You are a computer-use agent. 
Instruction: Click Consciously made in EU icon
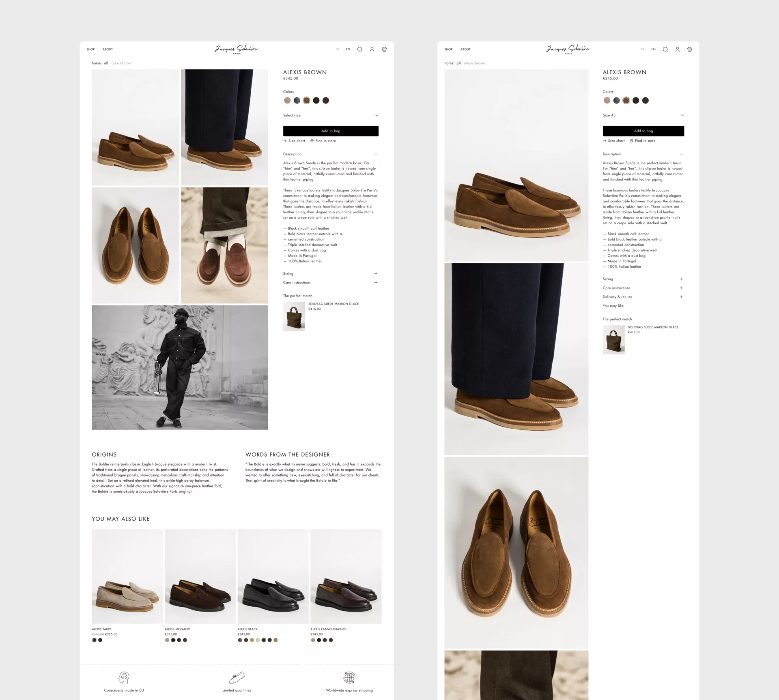pyautogui.click(x=124, y=677)
